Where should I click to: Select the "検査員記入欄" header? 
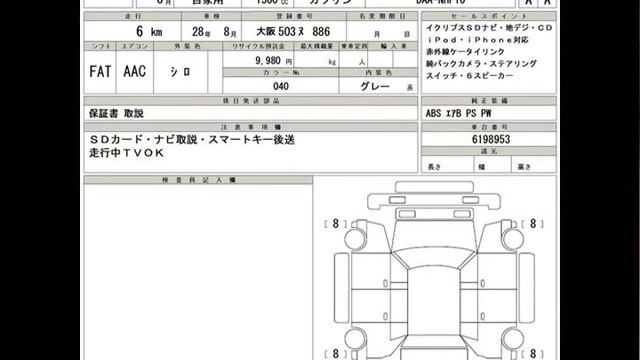198,180
